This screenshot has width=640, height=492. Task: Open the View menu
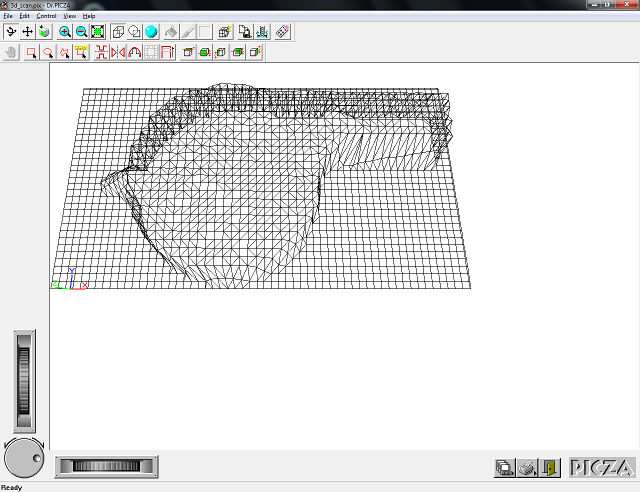pyautogui.click(x=69, y=16)
